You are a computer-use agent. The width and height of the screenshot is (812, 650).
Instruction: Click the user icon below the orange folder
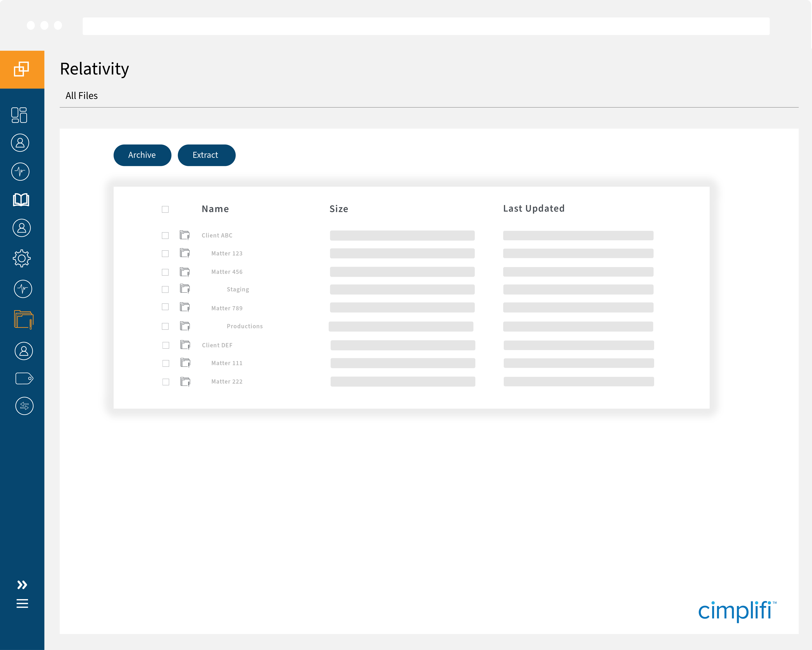coord(24,351)
